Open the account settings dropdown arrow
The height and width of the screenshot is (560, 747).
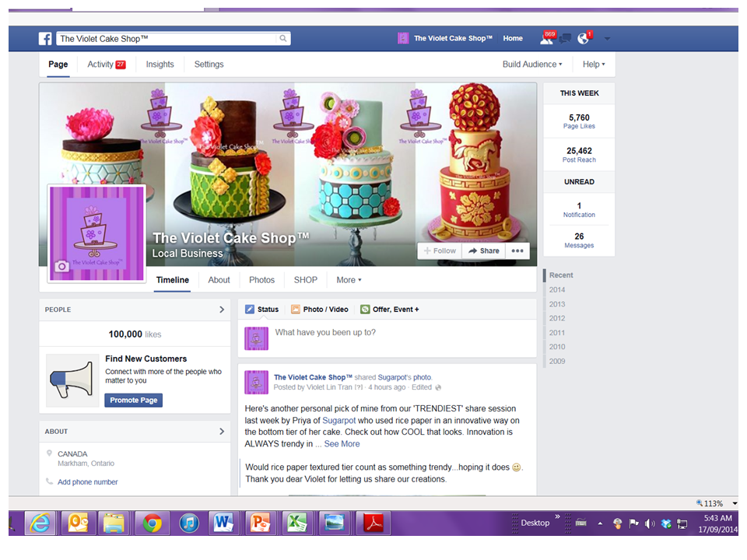coord(606,37)
